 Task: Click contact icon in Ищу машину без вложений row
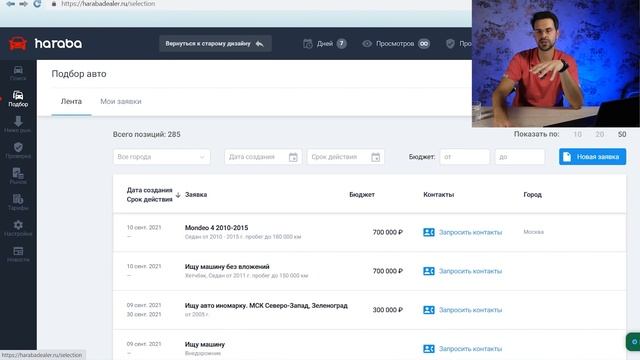pos(429,271)
